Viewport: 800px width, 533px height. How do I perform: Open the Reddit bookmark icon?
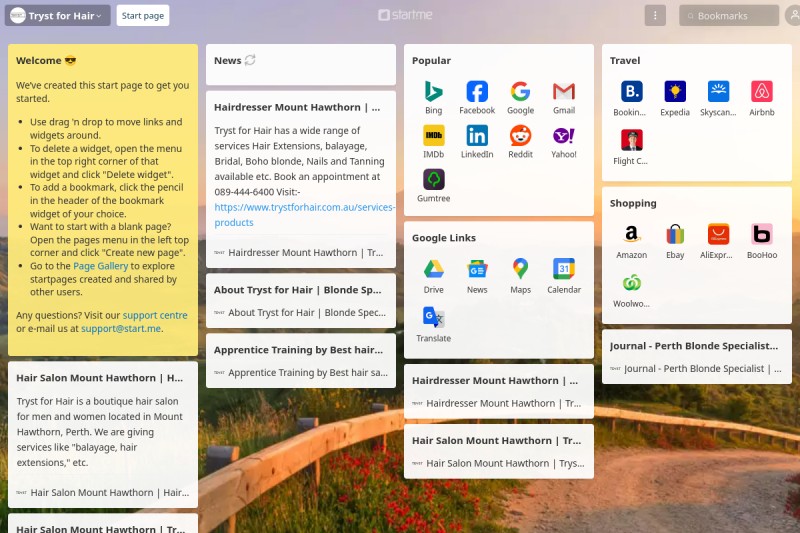coord(520,136)
